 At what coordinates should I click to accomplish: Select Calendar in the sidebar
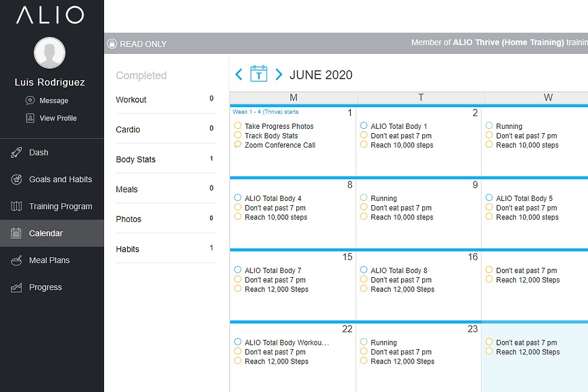point(52,233)
